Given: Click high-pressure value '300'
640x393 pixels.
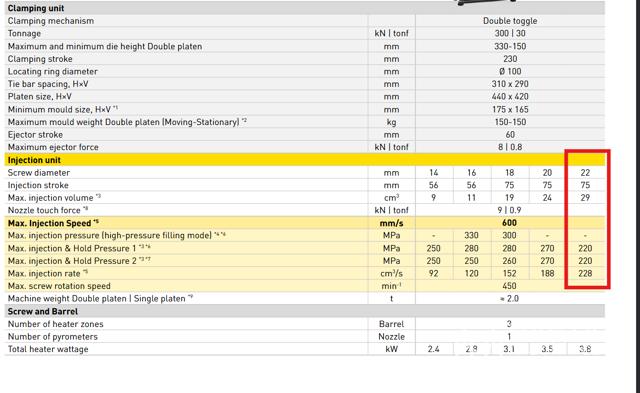Looking at the screenshot, I should coord(509,235).
